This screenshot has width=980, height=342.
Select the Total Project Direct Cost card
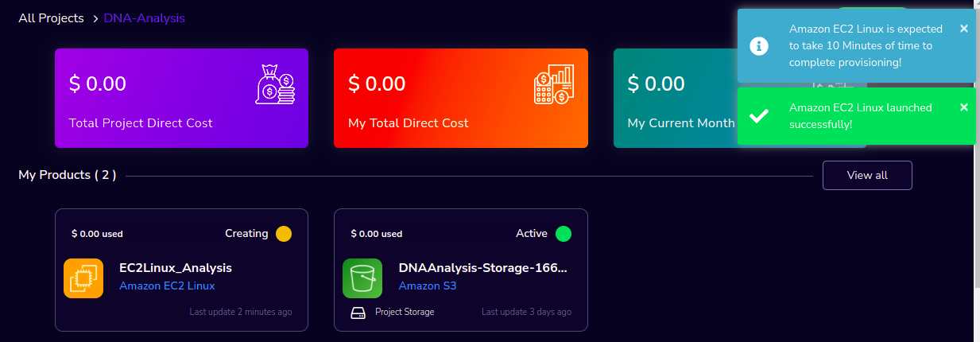tap(181, 98)
